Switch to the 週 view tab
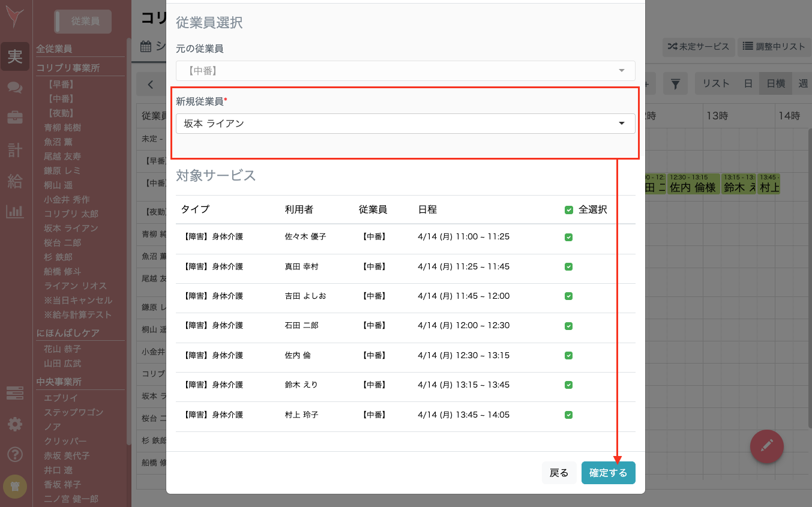 point(804,83)
